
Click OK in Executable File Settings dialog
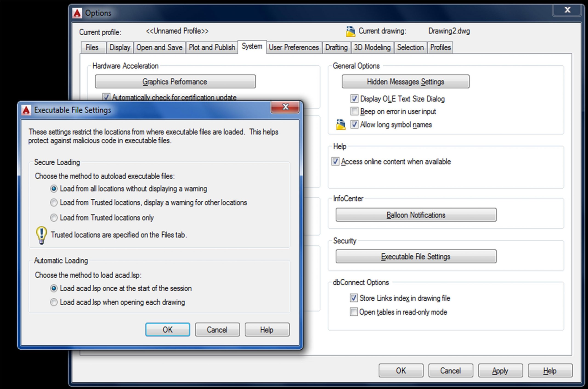tap(168, 330)
